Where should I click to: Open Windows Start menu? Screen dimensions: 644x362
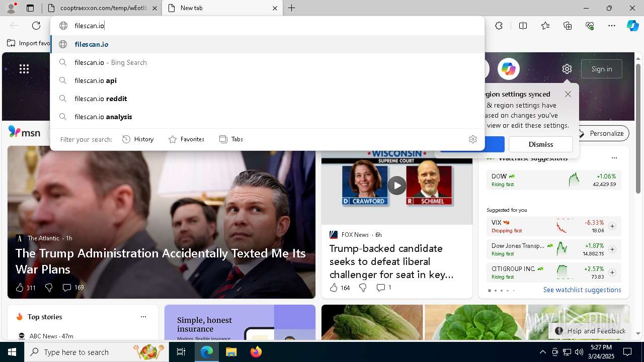pyautogui.click(x=12, y=352)
